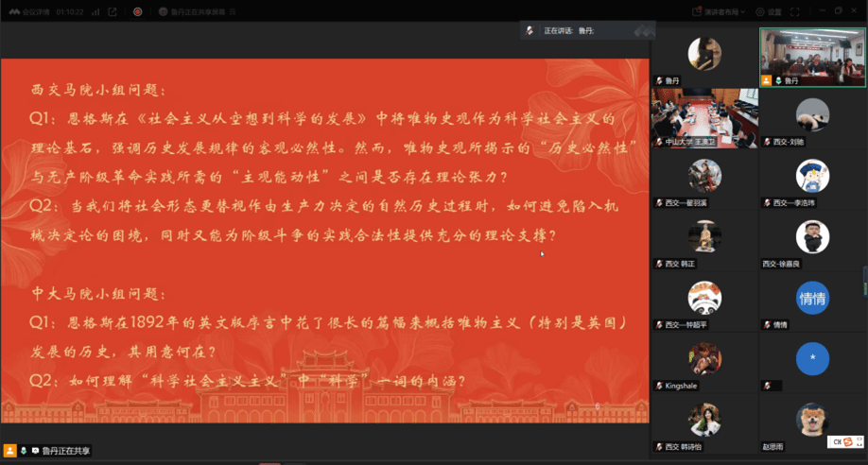868x465 pixels.
Task: Click the network signal strength icon
Action: point(95,11)
